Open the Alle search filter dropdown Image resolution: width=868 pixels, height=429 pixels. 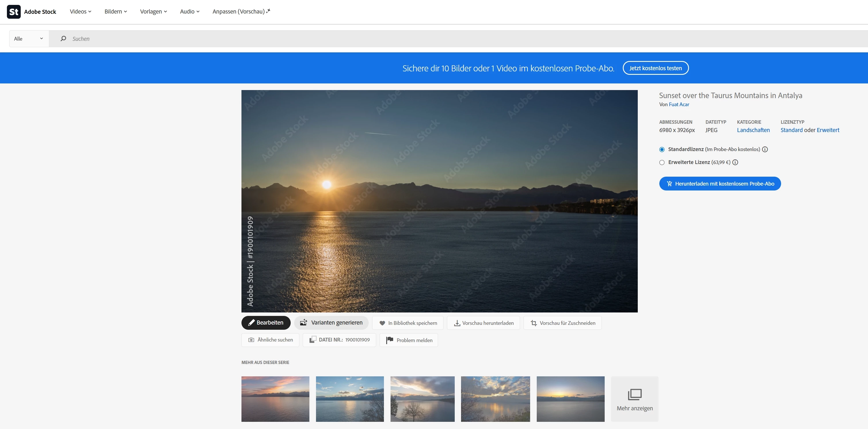[29, 39]
